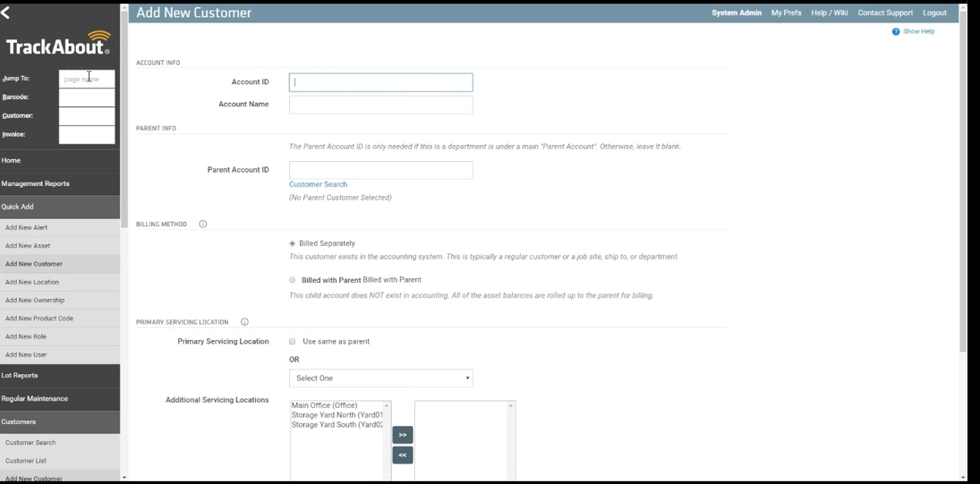
Task: Move location right with >> button
Action: (403, 435)
